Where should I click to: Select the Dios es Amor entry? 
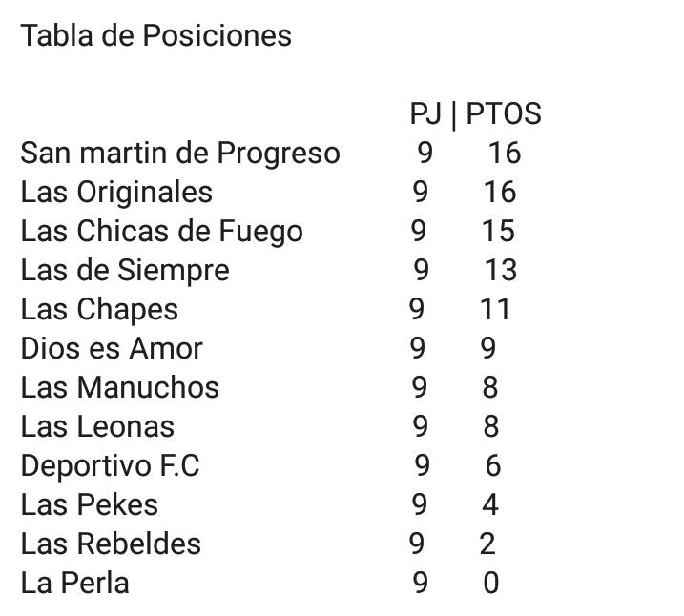point(112,349)
